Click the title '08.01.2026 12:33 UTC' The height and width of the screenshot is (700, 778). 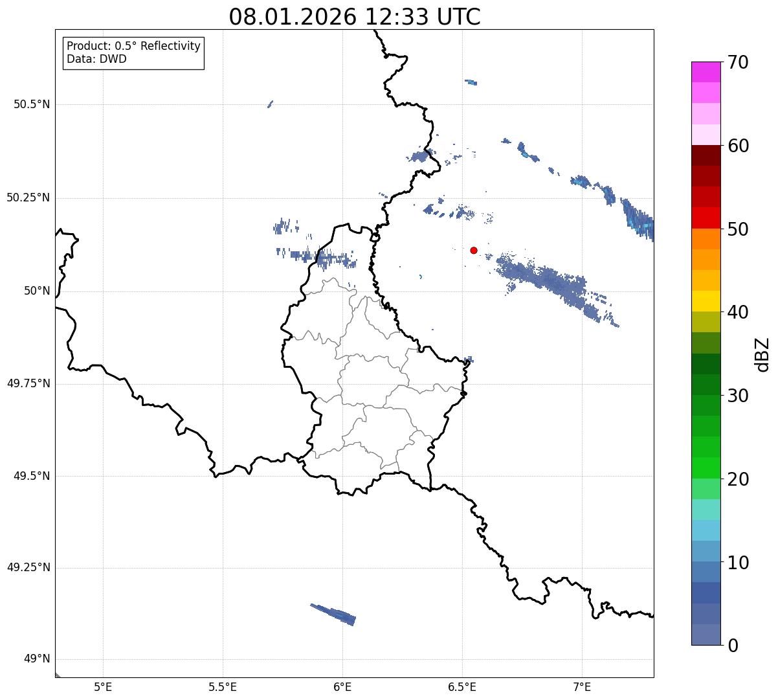click(x=355, y=17)
